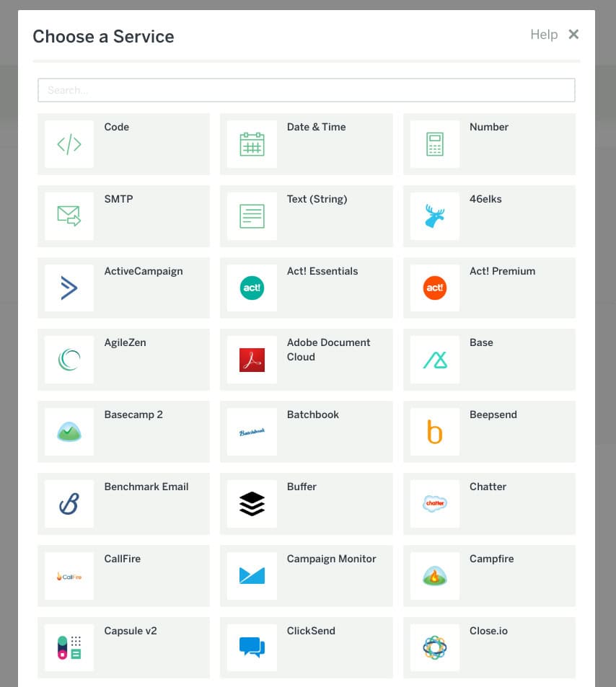The image size is (616, 687).
Task: Click the "Beepsend" label text
Action: click(x=493, y=415)
